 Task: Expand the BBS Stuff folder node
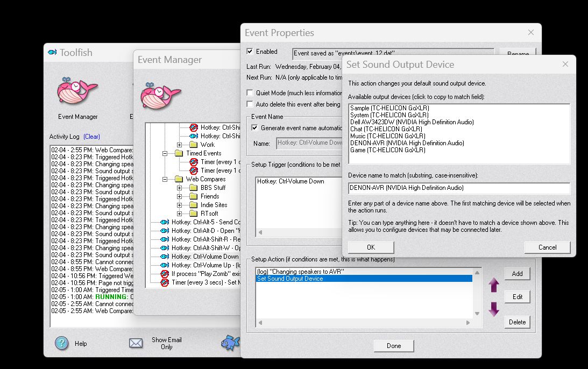[x=179, y=188]
